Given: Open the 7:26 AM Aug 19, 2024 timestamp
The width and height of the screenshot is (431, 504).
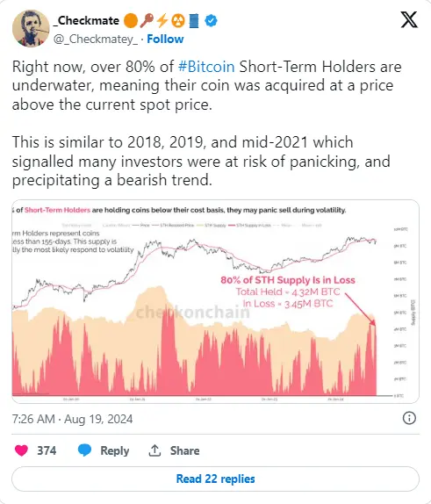Looking at the screenshot, I should tap(72, 419).
